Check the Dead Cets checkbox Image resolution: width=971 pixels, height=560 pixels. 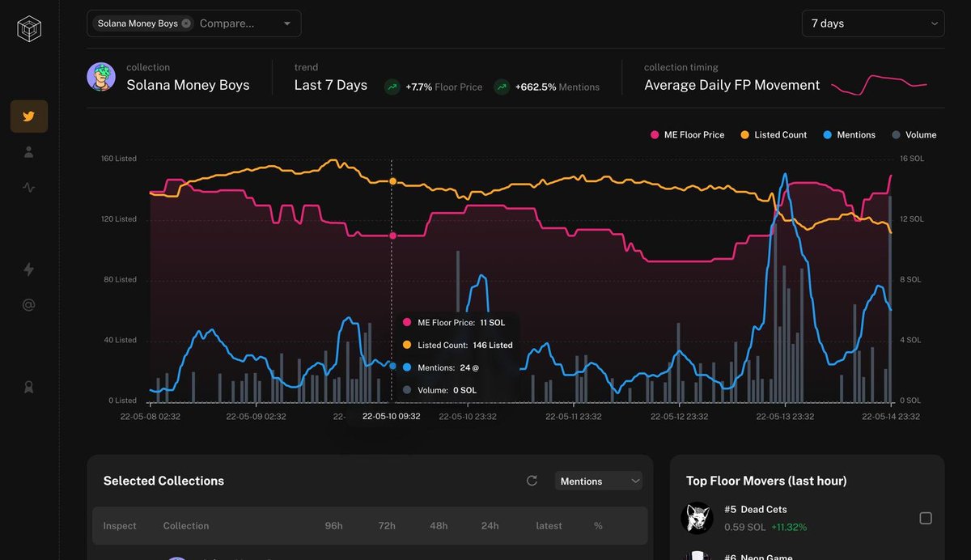click(926, 518)
